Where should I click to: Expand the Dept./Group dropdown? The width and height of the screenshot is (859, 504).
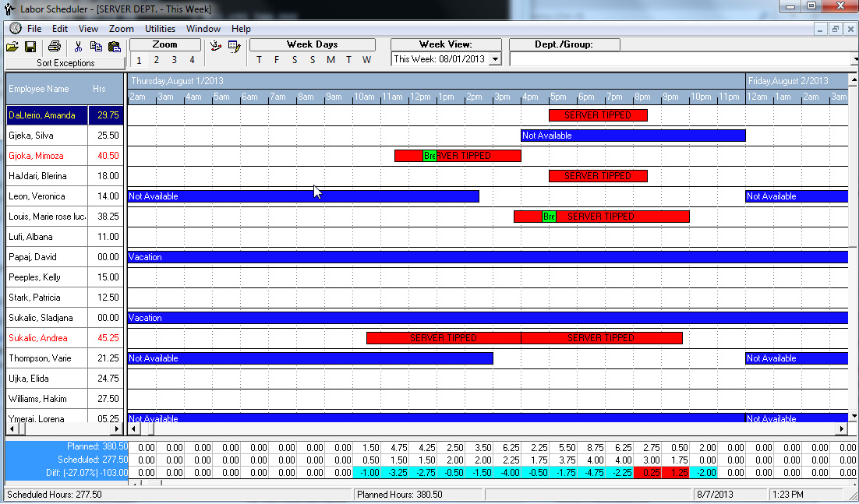[854, 59]
